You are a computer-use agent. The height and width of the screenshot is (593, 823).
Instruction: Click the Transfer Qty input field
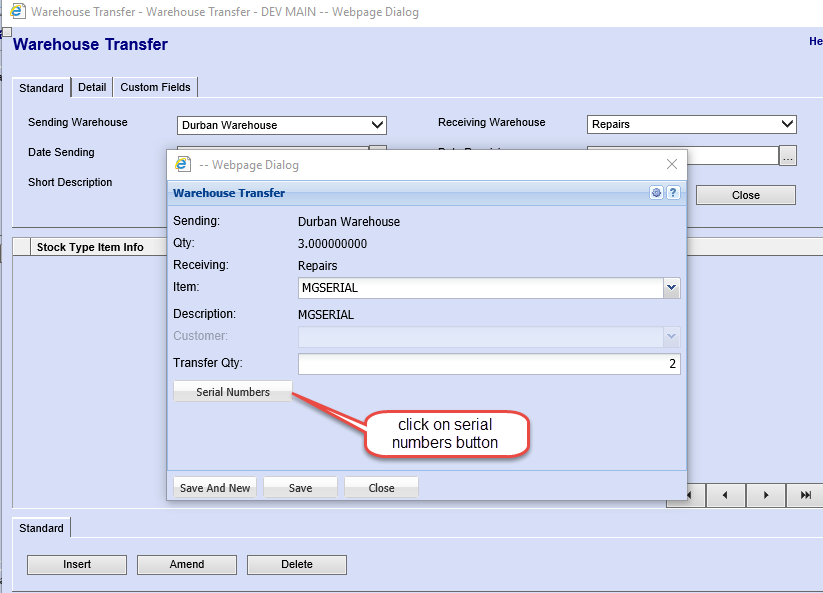tap(488, 364)
